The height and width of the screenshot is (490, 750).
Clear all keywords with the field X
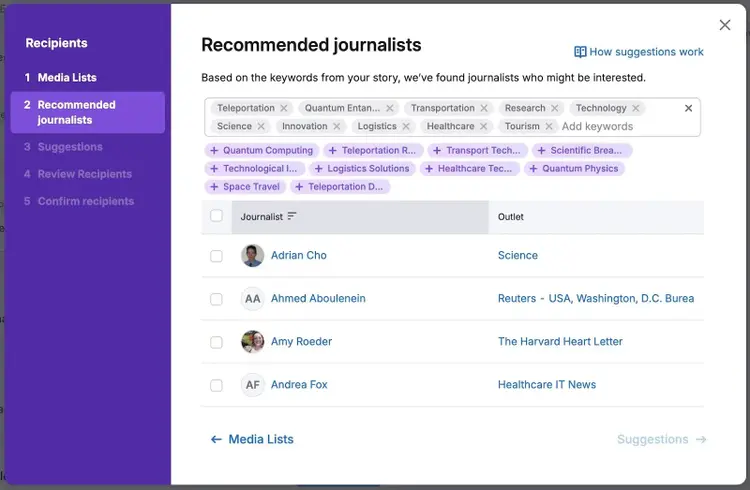(688, 108)
